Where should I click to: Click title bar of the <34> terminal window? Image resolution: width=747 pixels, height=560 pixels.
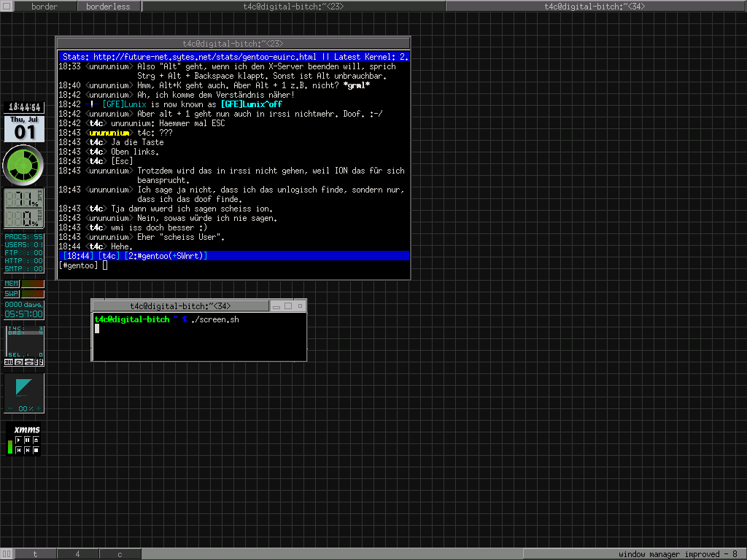pyautogui.click(x=181, y=306)
